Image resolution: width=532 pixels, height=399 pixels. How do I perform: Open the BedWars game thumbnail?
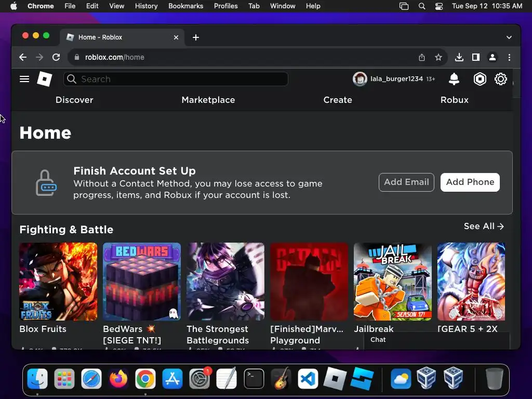[x=142, y=281]
